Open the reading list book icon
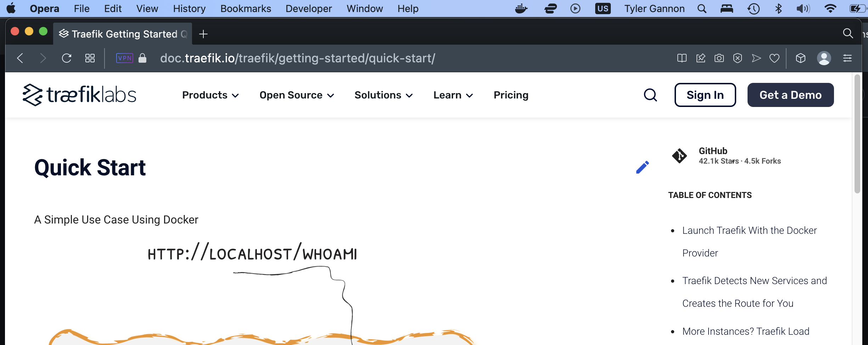The height and width of the screenshot is (345, 868). point(682,58)
